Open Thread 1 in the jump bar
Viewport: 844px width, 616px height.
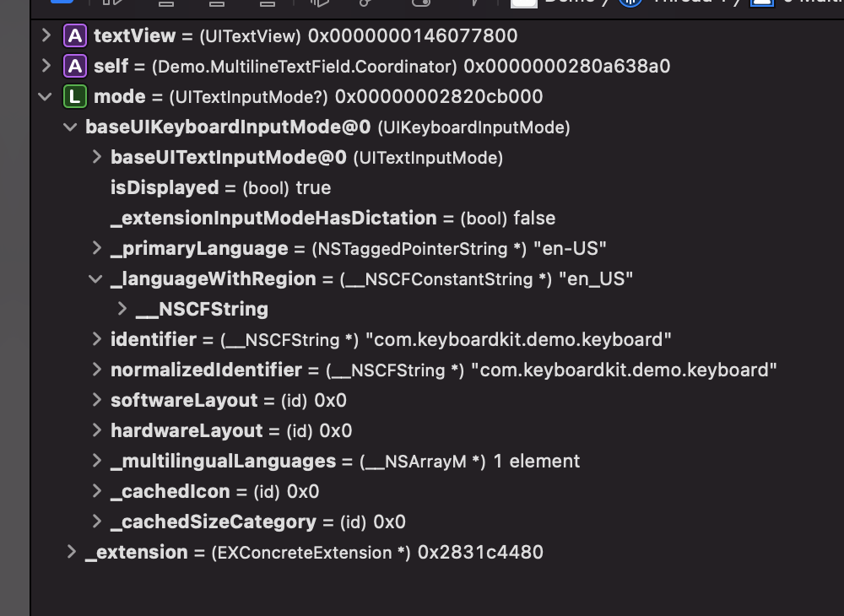pyautogui.click(x=684, y=3)
